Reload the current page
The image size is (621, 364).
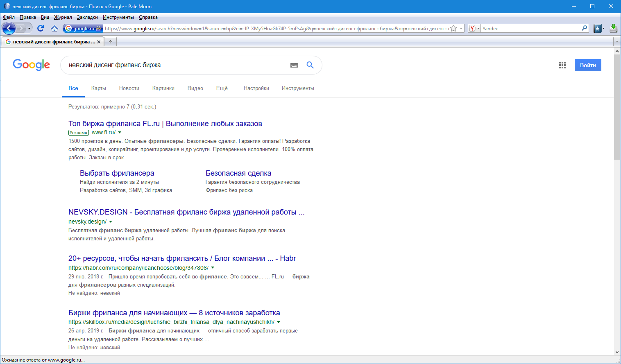point(41,28)
